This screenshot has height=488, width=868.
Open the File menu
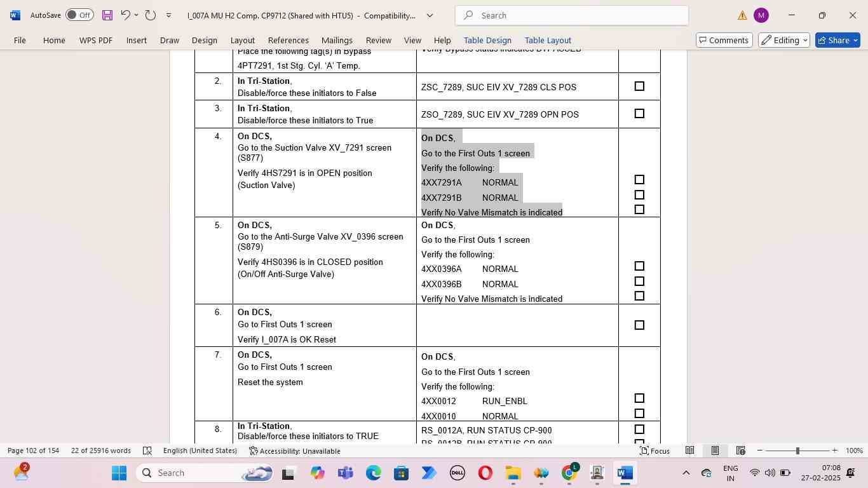[x=20, y=40]
